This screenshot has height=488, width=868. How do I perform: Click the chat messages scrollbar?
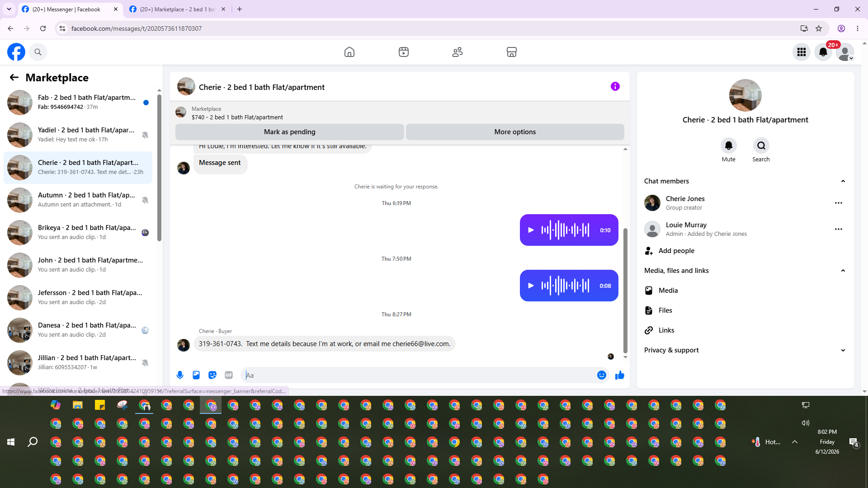pos(625,290)
